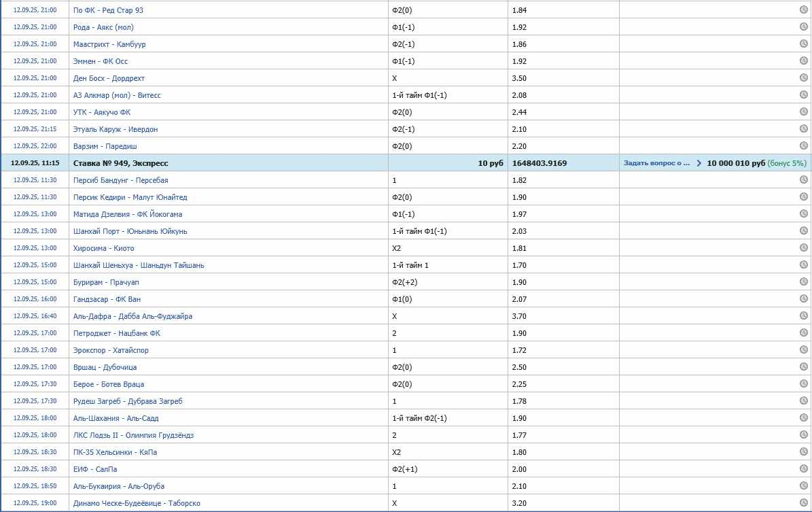Click the clock icon for Петроджет - Нацбанк ФК
This screenshot has height=512, width=812.
[803, 333]
